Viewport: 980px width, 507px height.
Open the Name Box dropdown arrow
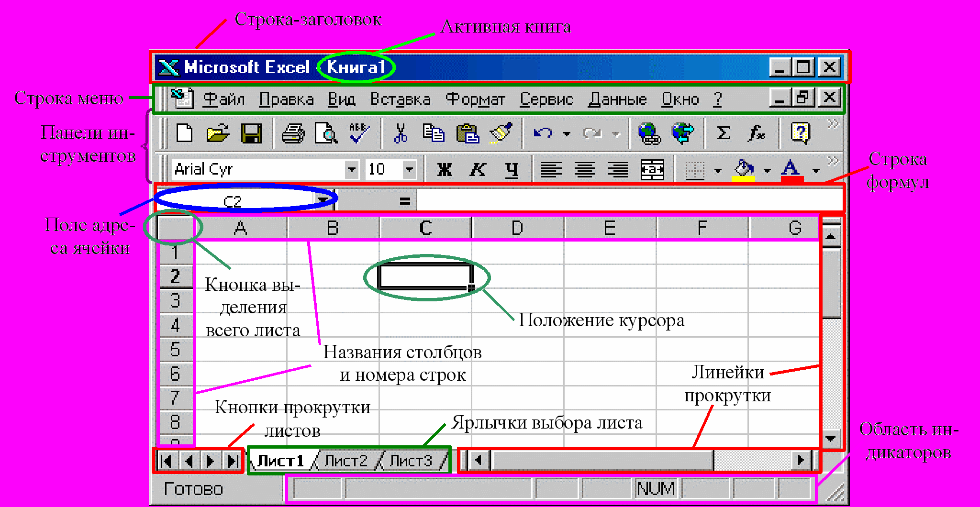(x=323, y=199)
